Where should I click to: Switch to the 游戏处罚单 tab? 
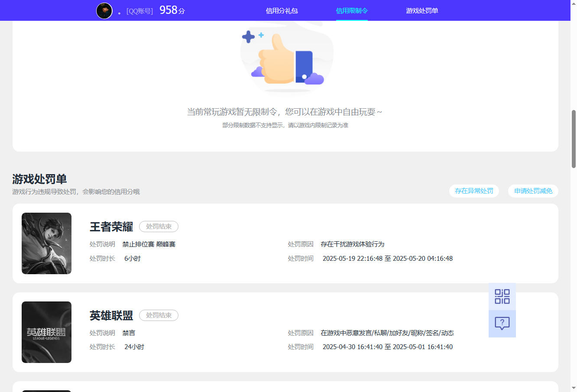coord(422,11)
